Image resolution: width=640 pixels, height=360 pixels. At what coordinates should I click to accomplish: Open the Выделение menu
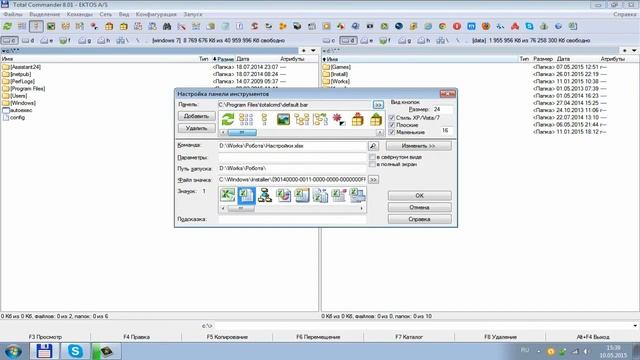coord(44,14)
